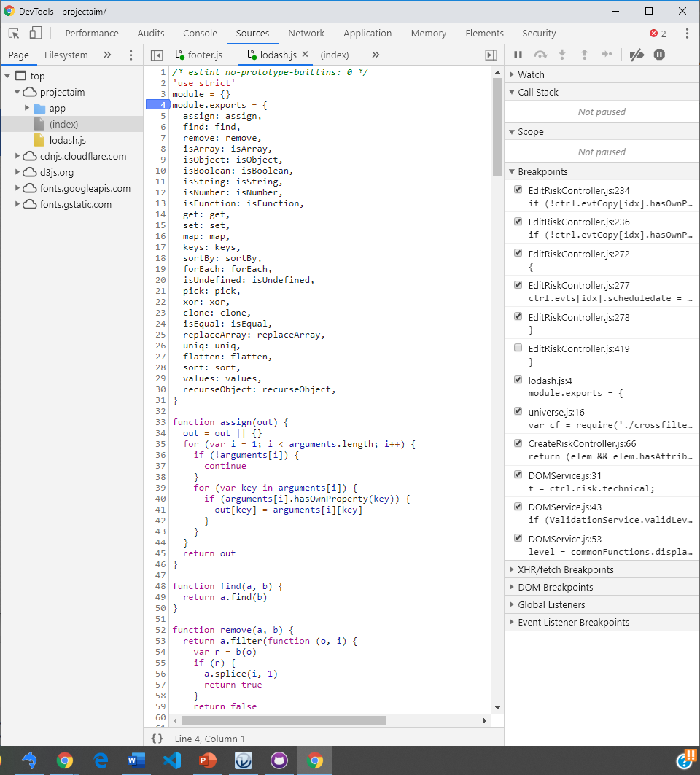
Task: Uncheck the universe.js:16 breakpoint
Action: pos(518,411)
